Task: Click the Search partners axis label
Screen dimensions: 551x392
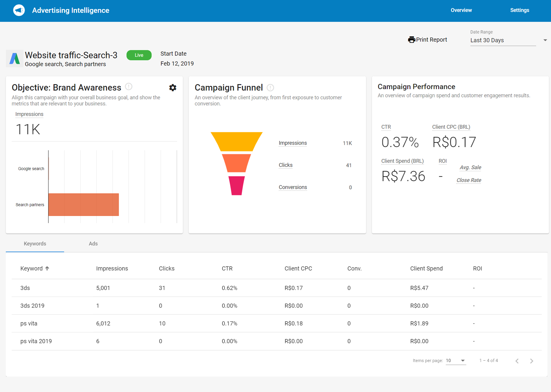Action: (x=30, y=205)
